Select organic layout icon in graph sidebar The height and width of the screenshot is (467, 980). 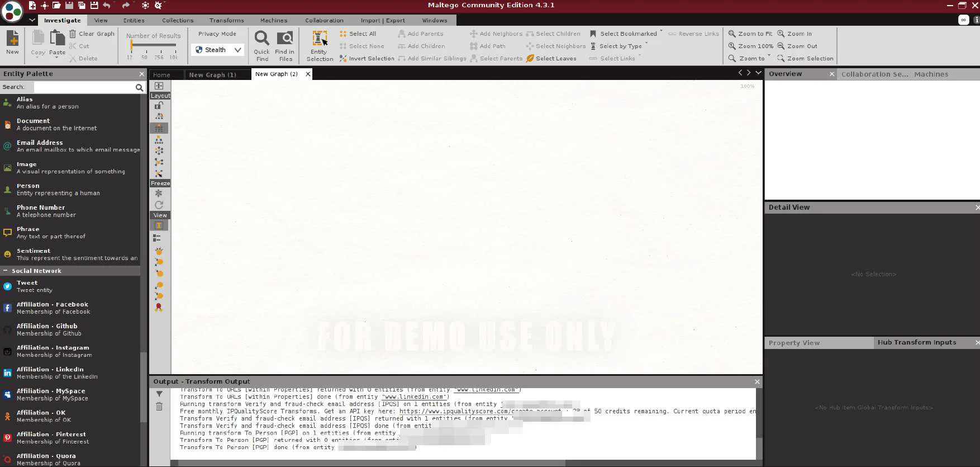coord(159,162)
